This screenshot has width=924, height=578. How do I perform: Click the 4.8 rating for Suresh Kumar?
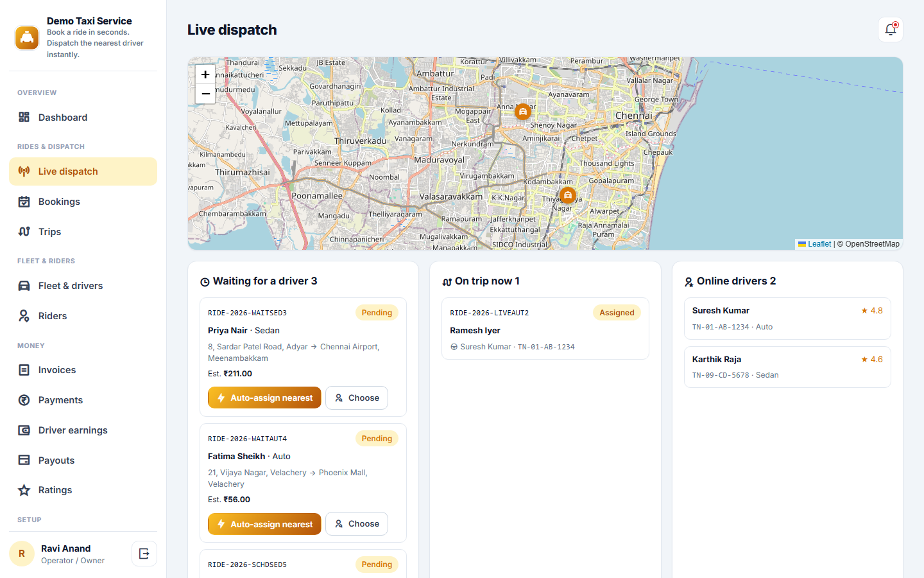[x=872, y=311]
